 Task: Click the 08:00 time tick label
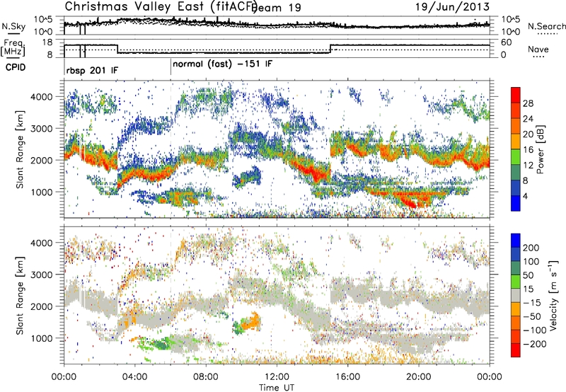206,377
